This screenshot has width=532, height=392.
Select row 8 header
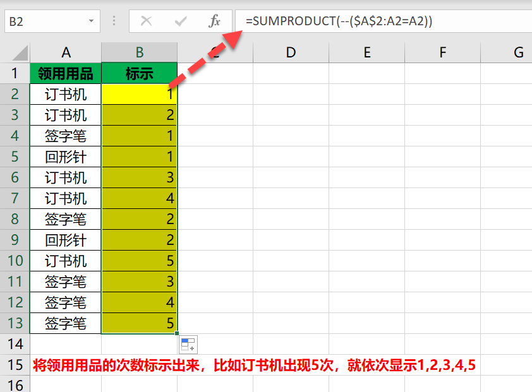pos(15,219)
